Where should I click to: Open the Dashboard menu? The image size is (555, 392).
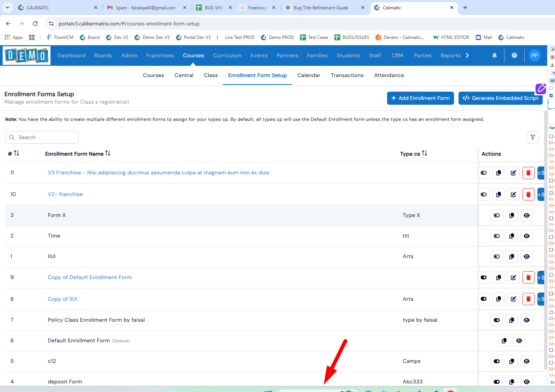[71, 55]
